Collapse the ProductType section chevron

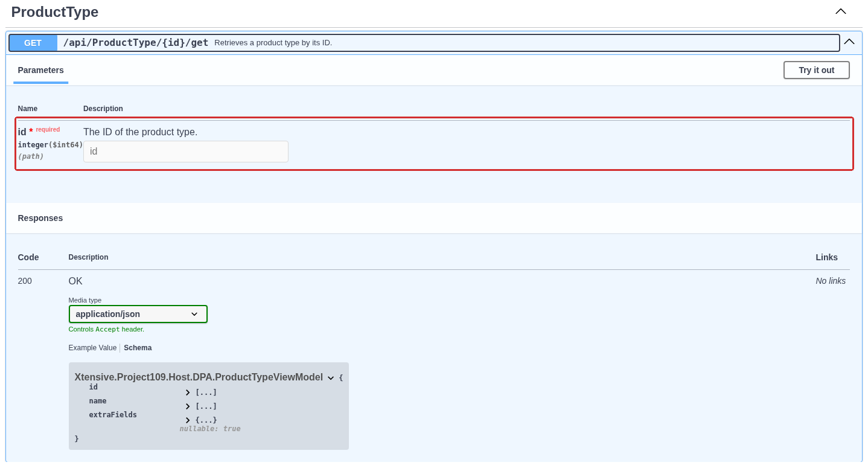[x=840, y=11]
